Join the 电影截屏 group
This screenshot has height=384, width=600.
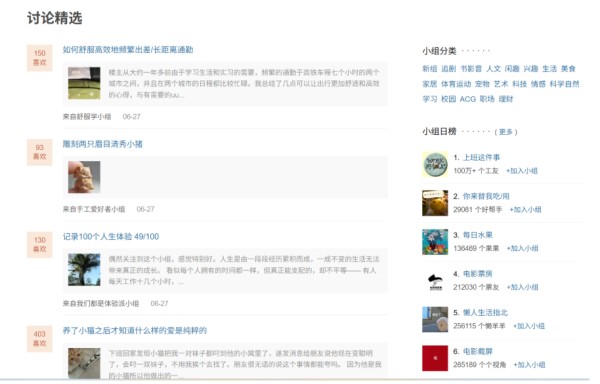(529, 364)
